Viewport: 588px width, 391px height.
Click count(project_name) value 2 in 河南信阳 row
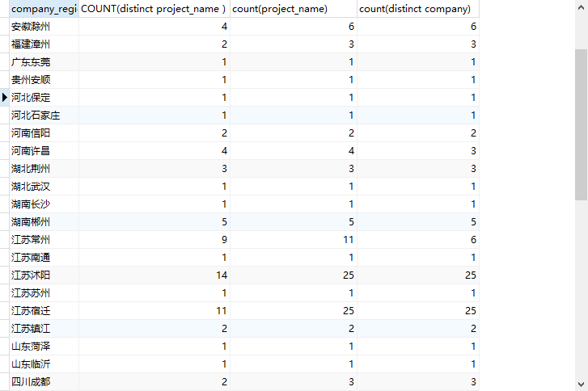point(294,133)
